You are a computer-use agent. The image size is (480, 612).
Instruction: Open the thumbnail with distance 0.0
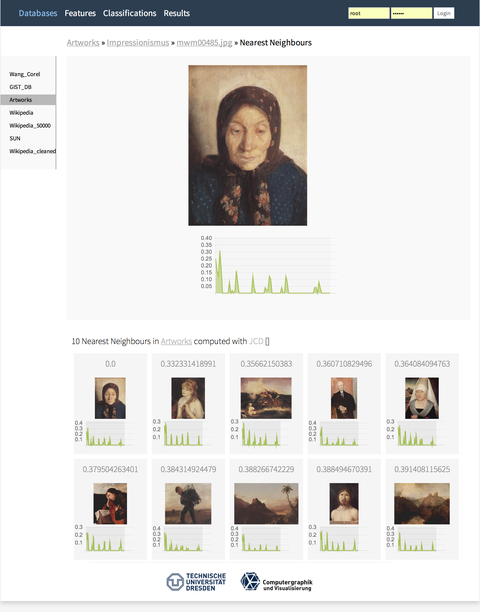(110, 398)
